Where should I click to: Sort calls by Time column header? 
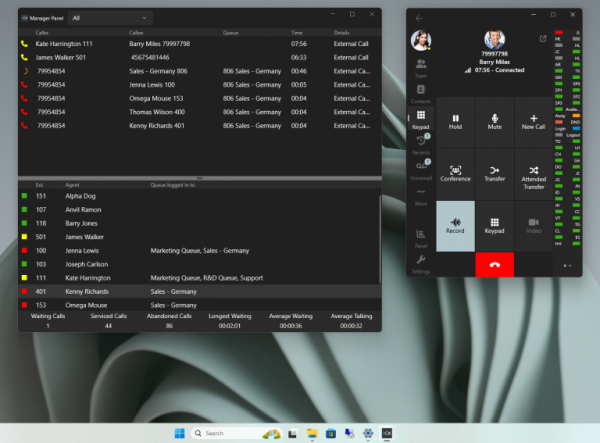tap(297, 33)
